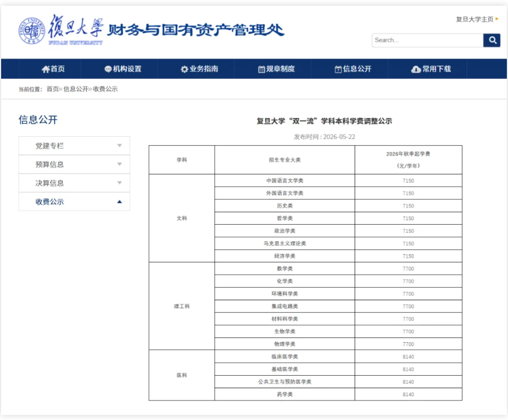Viewport: 508px width, 420px height.
Task: Click the 生物学类 table cell
Action: pyautogui.click(x=285, y=331)
